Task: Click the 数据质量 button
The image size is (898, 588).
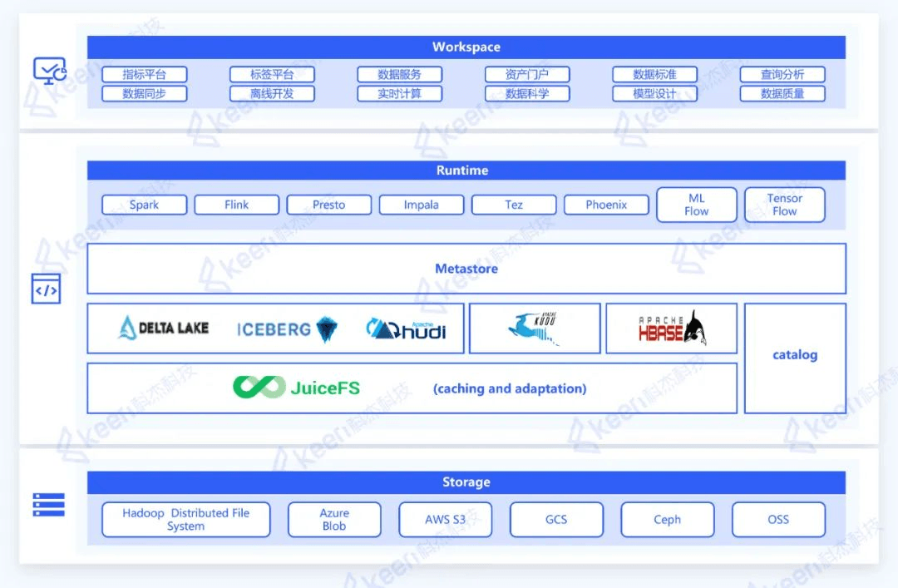Action: pyautogui.click(x=782, y=94)
